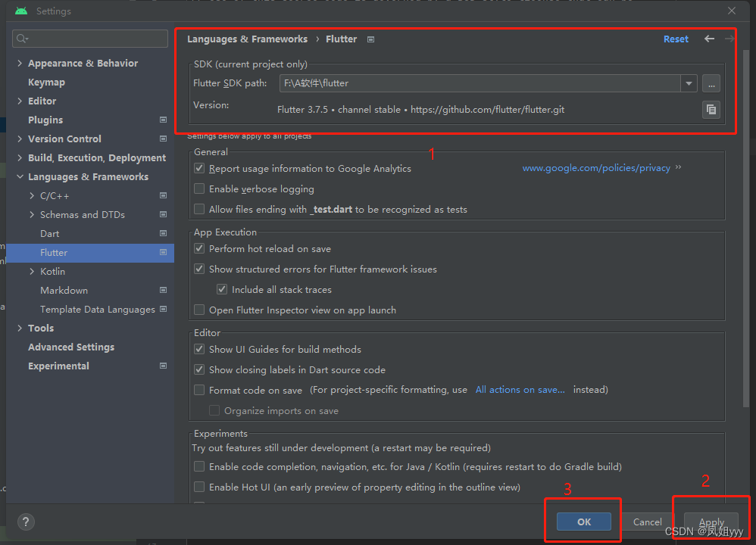Expand the Kotlin node
This screenshot has width=756, height=545.
[32, 271]
